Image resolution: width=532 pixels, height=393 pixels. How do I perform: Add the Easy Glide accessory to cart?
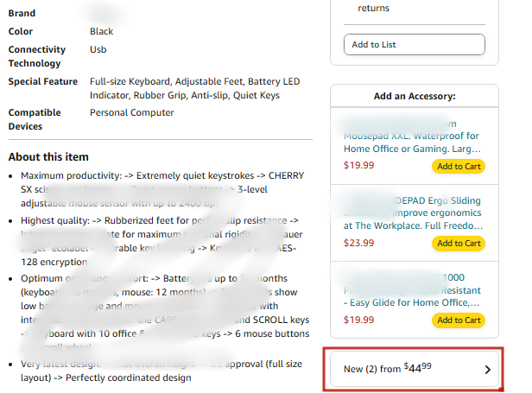coord(459,320)
